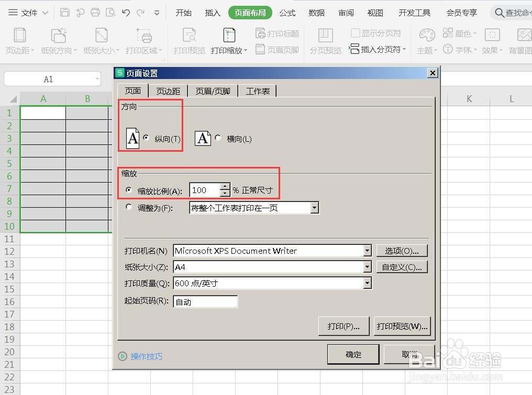Select the 页面布局 ribbon tab

pyautogui.click(x=250, y=13)
